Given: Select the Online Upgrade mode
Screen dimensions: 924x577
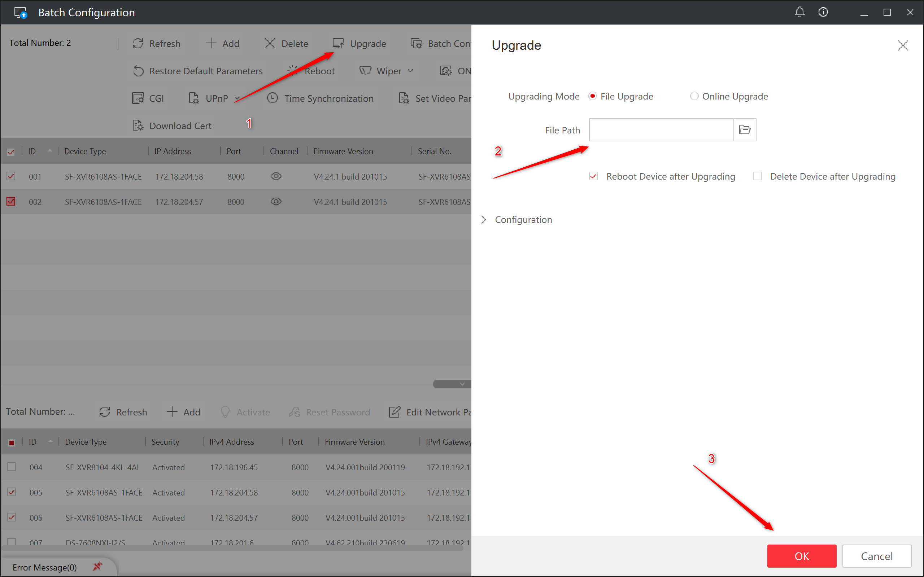Looking at the screenshot, I should click(x=694, y=96).
